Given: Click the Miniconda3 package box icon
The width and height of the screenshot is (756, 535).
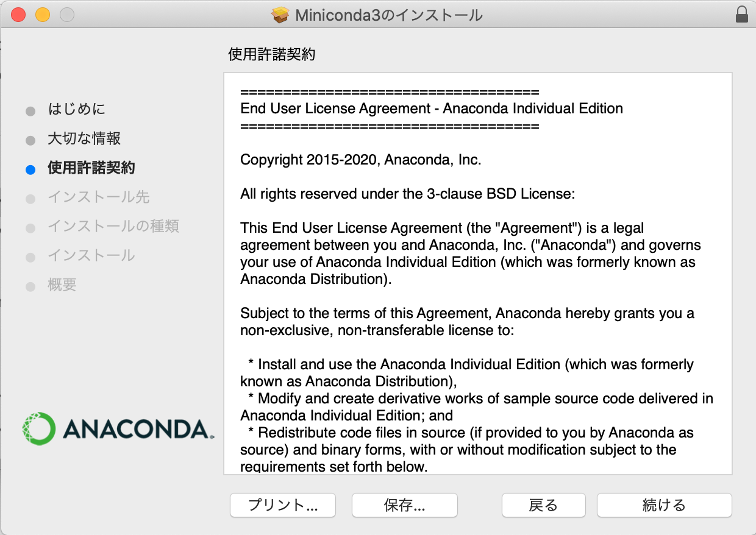Looking at the screenshot, I should click(280, 15).
